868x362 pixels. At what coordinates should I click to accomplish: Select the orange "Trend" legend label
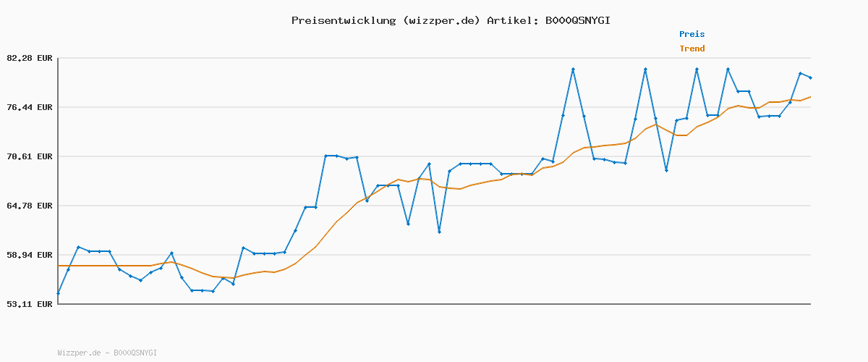click(x=692, y=49)
